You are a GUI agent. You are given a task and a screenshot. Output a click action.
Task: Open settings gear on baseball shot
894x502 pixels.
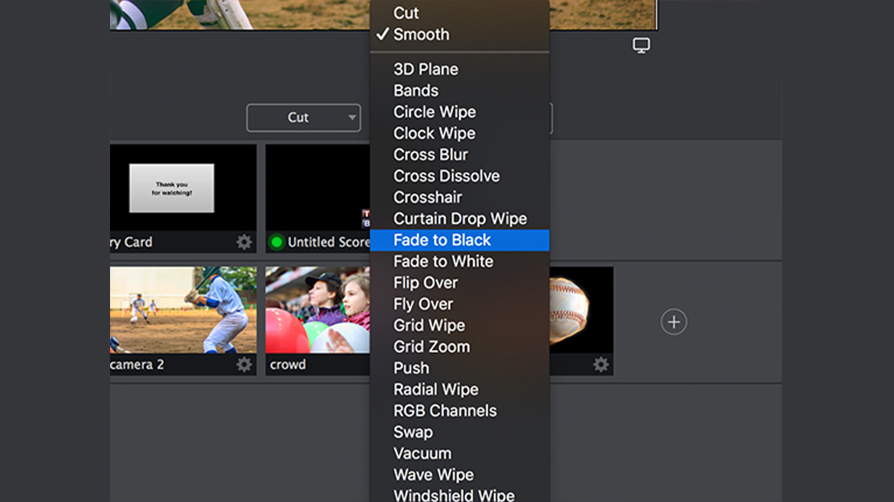click(x=600, y=365)
